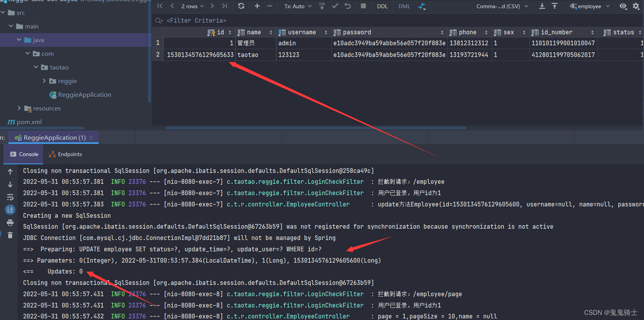Select the admin username cell
The width and height of the screenshot is (644, 320).
coord(303,43)
